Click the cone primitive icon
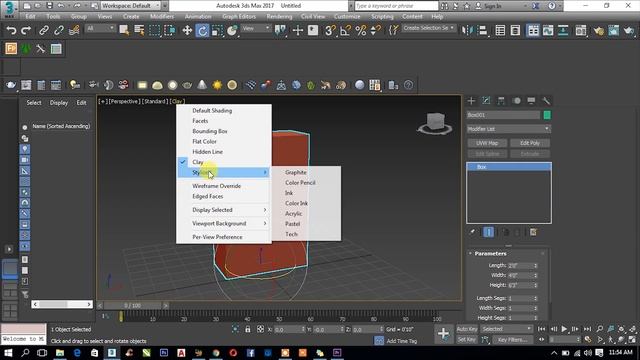The width and height of the screenshot is (640, 360). [x=202, y=85]
